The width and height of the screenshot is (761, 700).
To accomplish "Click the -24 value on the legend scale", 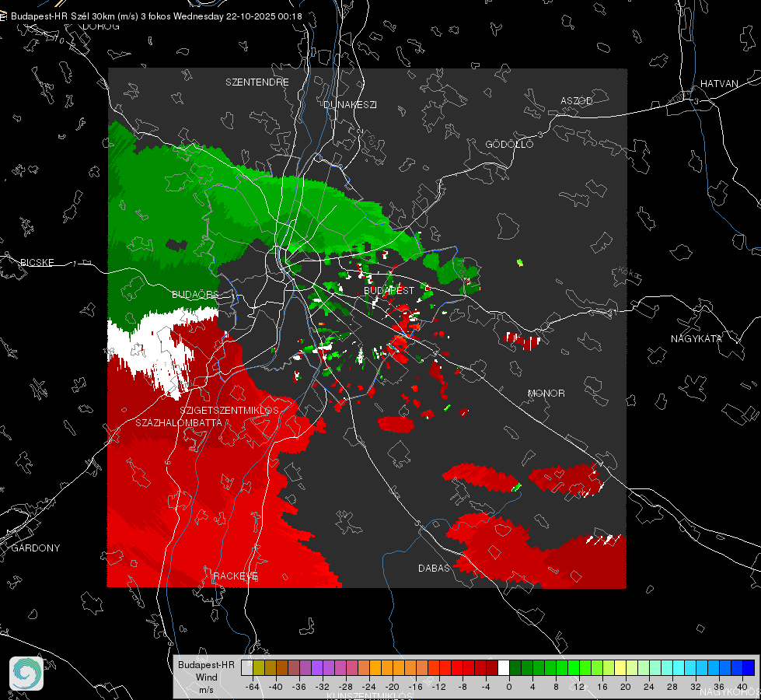I will click(369, 687).
